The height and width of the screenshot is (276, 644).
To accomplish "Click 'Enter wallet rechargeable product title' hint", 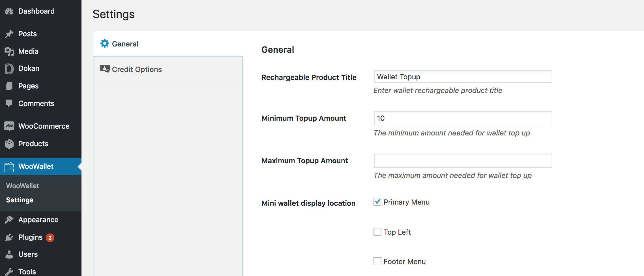I will click(438, 90).
